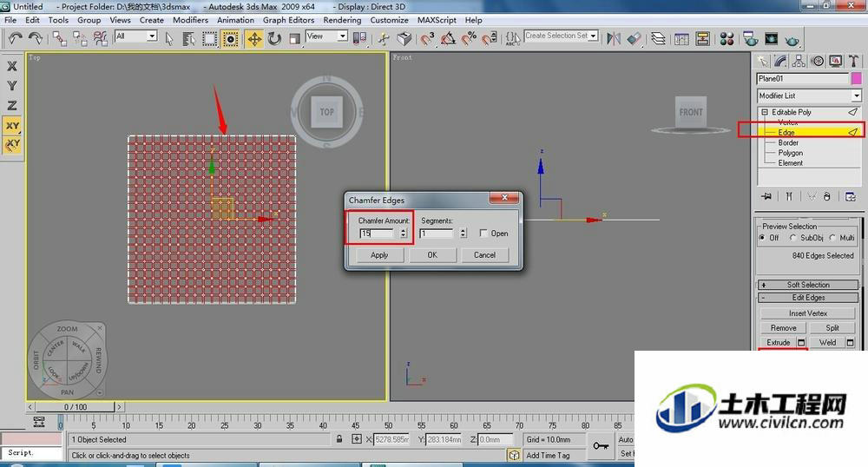
Task: Open the Schematic View icon
Action: pyautogui.click(x=703, y=39)
